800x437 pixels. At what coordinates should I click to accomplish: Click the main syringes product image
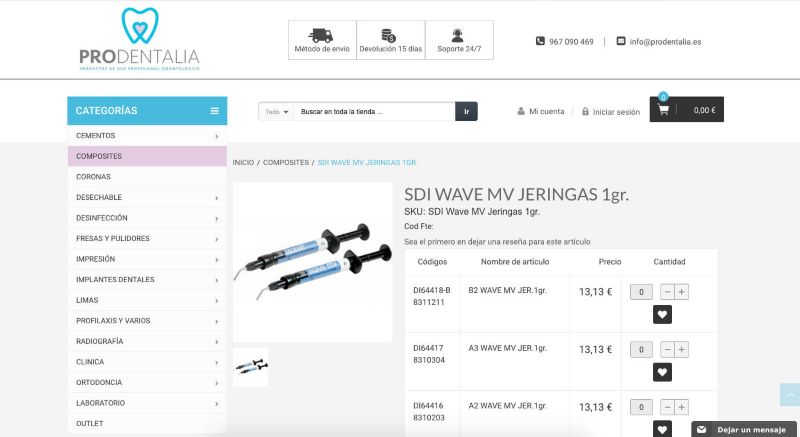click(313, 262)
